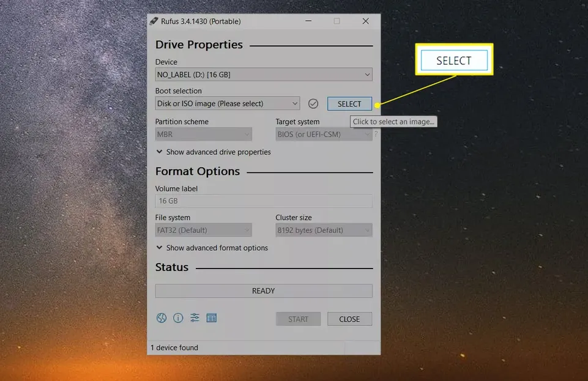
Task: Click the SELECT button beside Boot selection
Action: point(349,104)
